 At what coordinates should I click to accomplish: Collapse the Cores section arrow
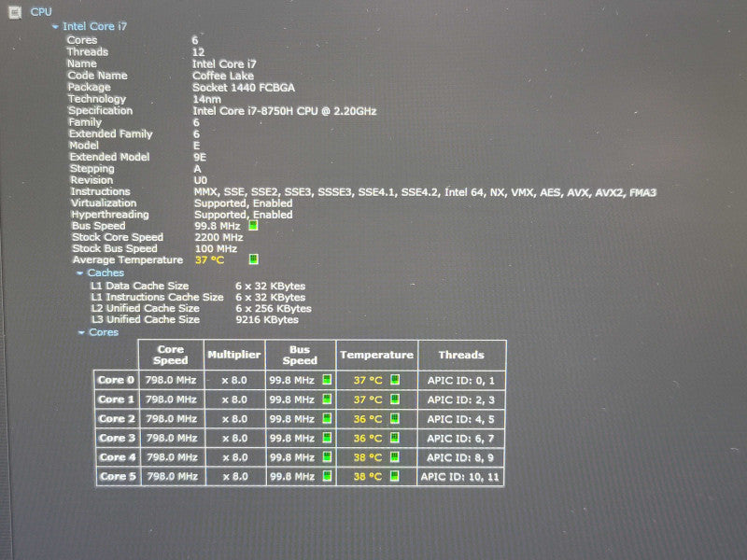81,332
